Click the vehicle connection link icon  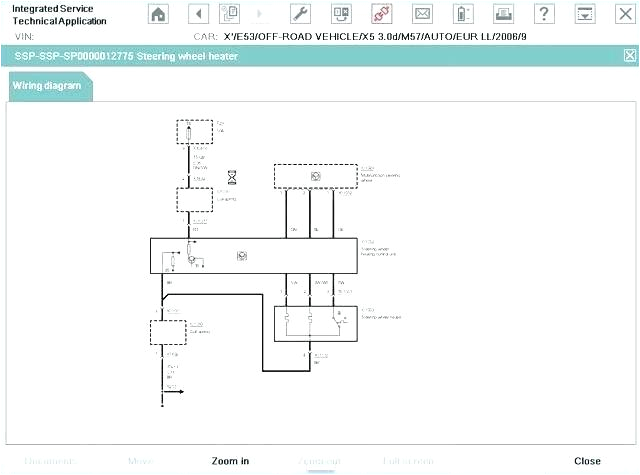pyautogui.click(x=380, y=14)
